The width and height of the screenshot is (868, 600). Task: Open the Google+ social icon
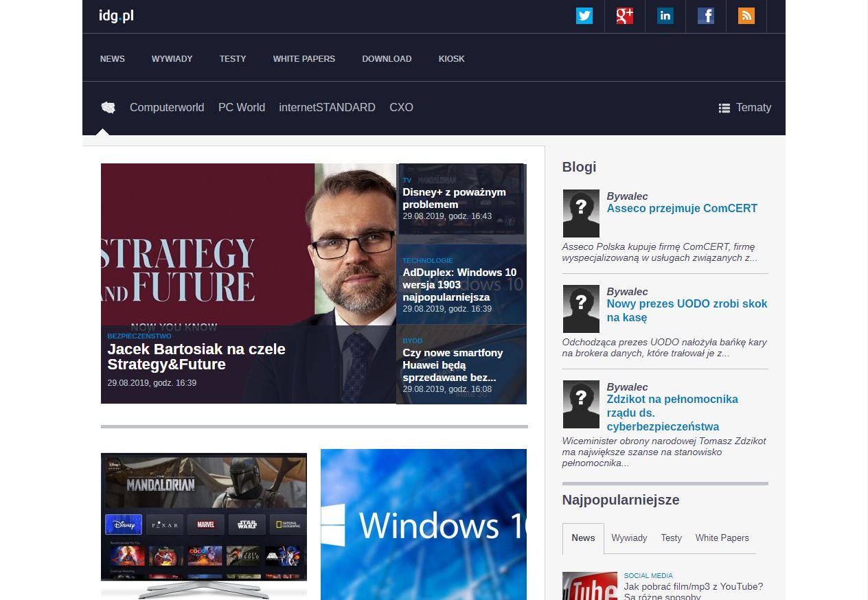click(625, 16)
